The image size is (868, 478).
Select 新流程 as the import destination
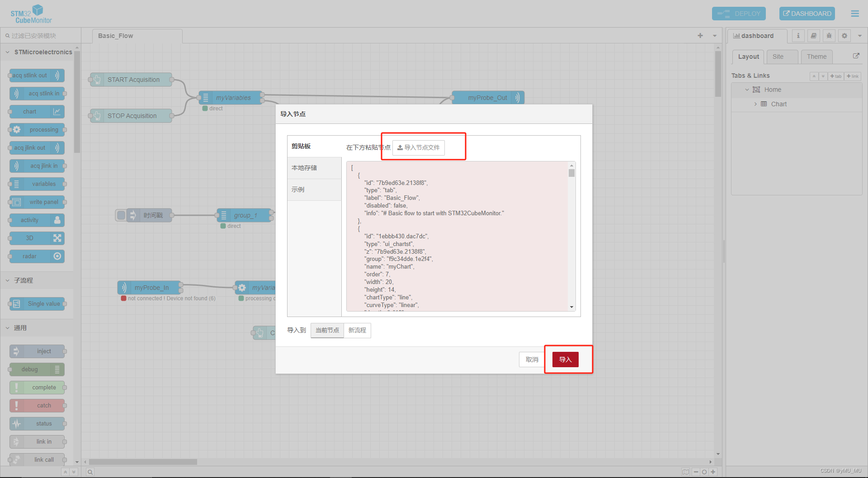[357, 330]
